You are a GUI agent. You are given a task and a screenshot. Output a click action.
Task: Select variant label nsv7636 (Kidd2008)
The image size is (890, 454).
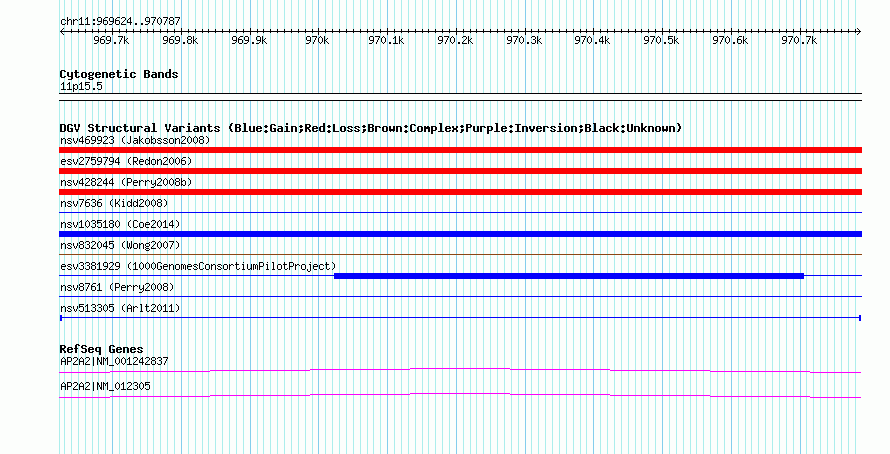coord(114,203)
